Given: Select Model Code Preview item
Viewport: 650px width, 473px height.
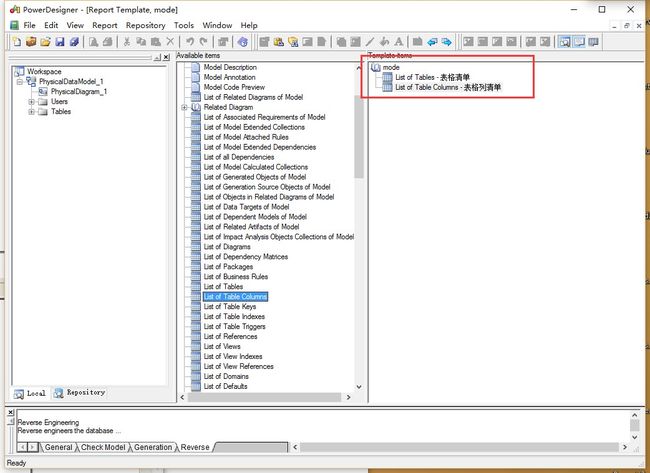Looking at the screenshot, I should pos(234,87).
